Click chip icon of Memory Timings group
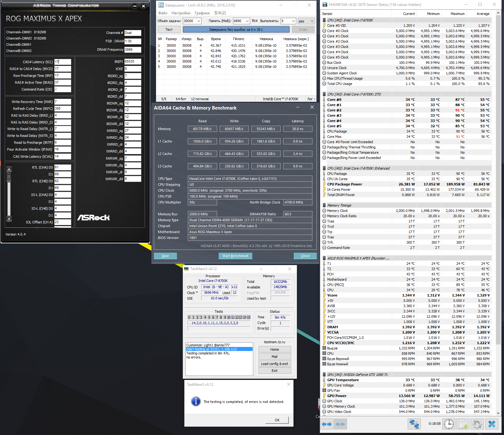The image size is (504, 435). tap(324, 205)
